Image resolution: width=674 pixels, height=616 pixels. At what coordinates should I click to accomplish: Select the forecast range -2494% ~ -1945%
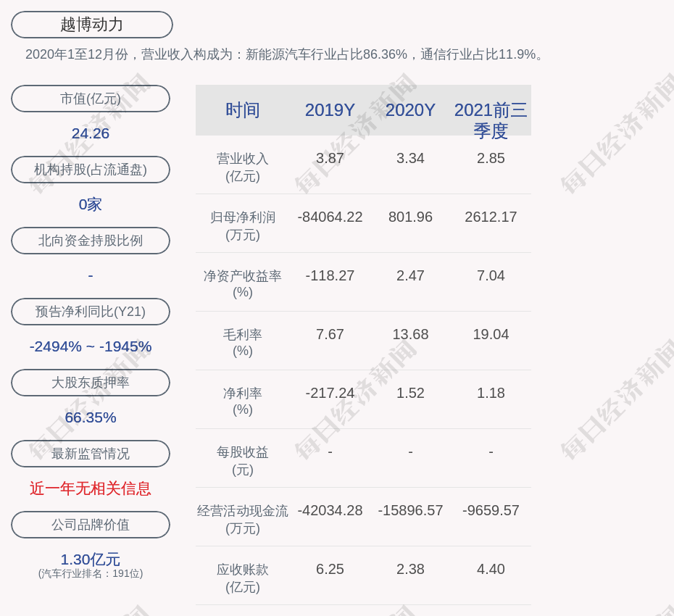pos(91,346)
